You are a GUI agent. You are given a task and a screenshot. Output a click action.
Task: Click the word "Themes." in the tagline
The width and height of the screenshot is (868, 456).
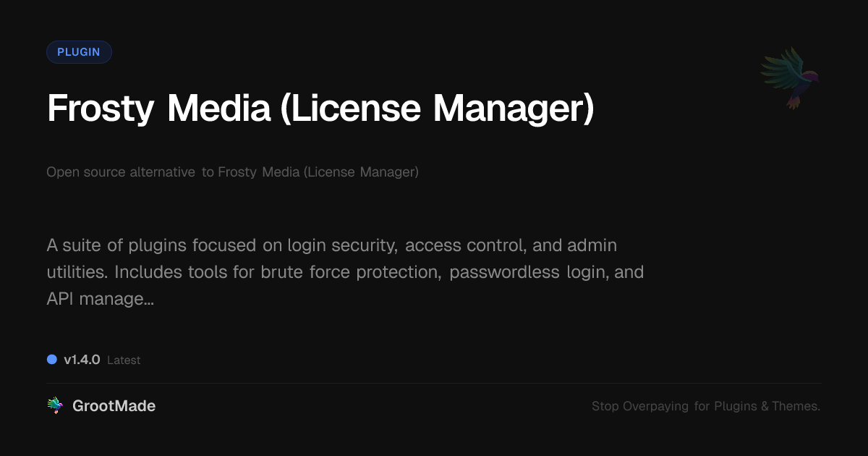(x=796, y=407)
